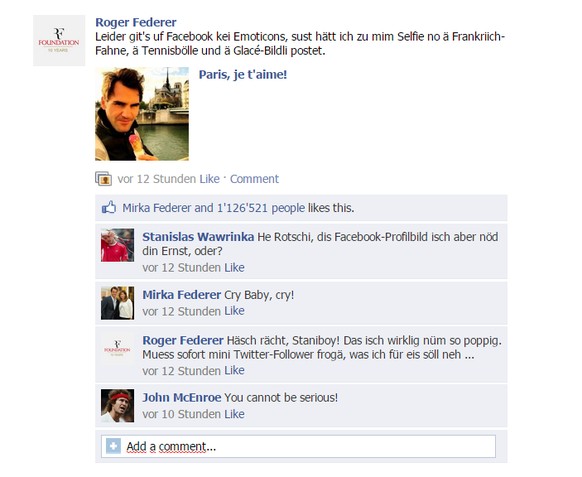Open Stanislas Wawrinka's avatar
The image size is (582, 477).
117,245
